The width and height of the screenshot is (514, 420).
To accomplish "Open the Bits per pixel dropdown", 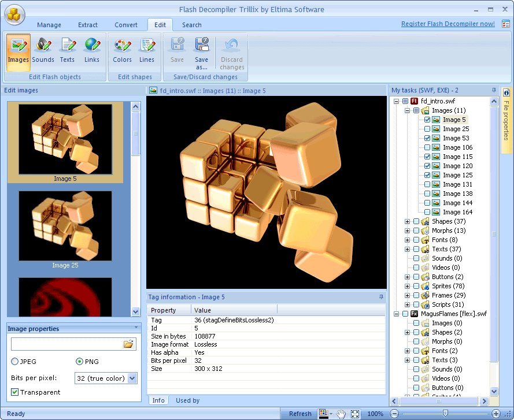I will pyautogui.click(x=132, y=378).
